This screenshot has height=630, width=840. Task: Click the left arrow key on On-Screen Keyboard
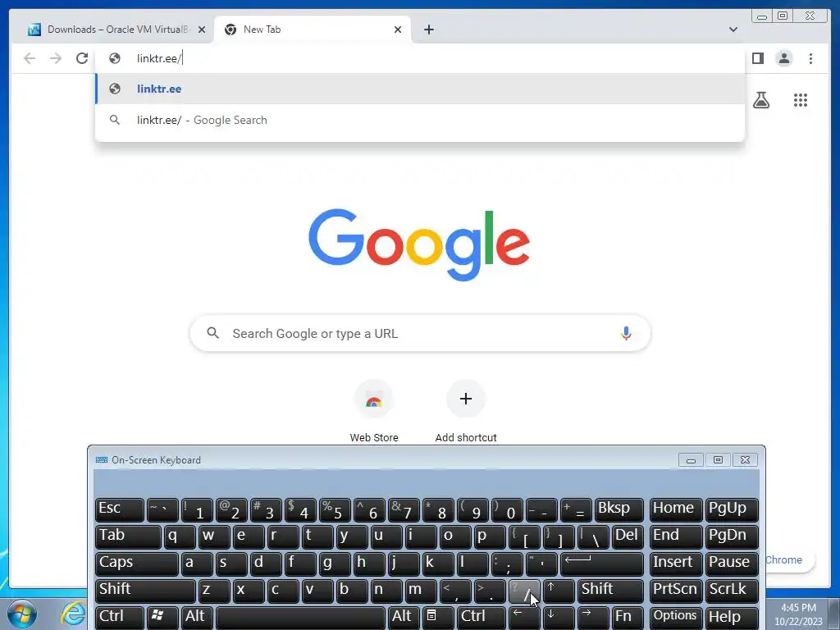[524, 618]
